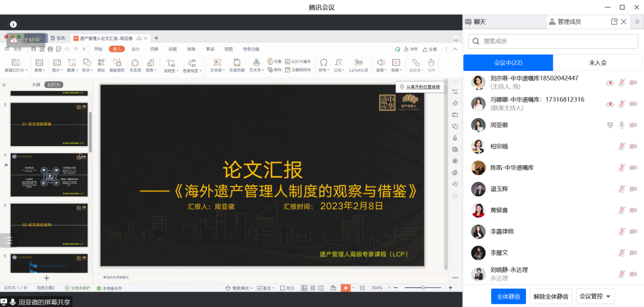This screenshot has width=644, height=307.
Task: Switch to the 动画 ribbon tab
Action: 173,49
